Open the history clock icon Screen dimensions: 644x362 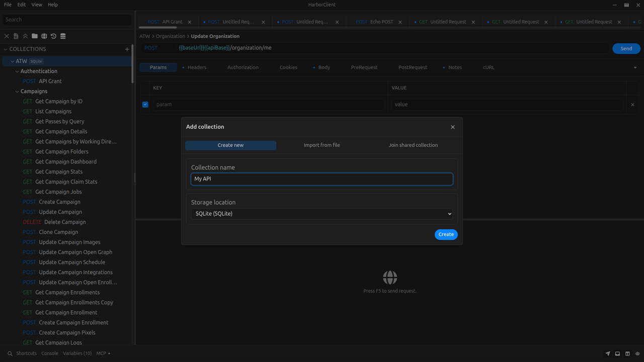click(x=53, y=36)
